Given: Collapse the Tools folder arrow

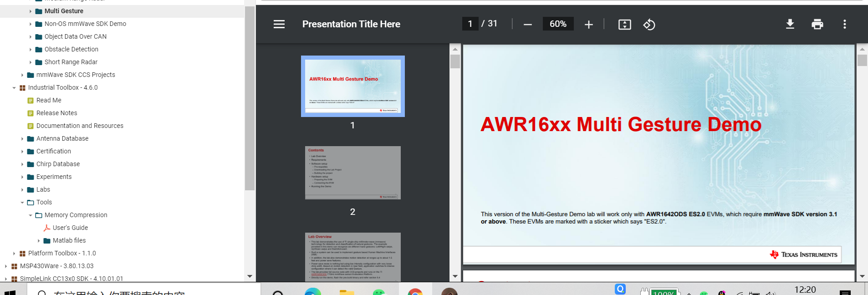Looking at the screenshot, I should coord(22,203).
